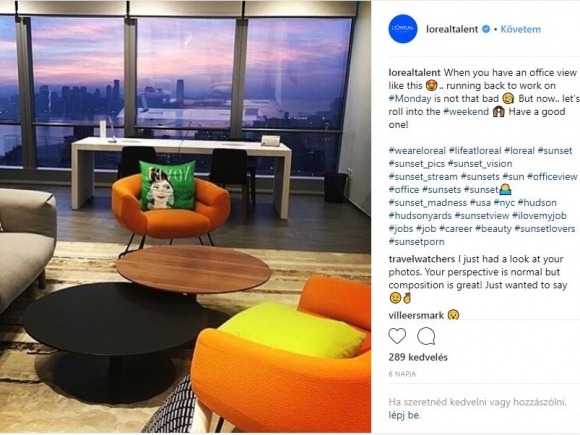The image size is (580, 435).
Task: Open the L'Oréal Talent profile avatar
Action: 403,29
